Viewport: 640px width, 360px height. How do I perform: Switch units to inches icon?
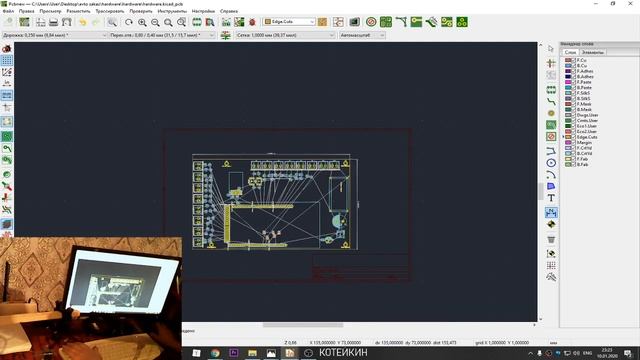coord(7,83)
